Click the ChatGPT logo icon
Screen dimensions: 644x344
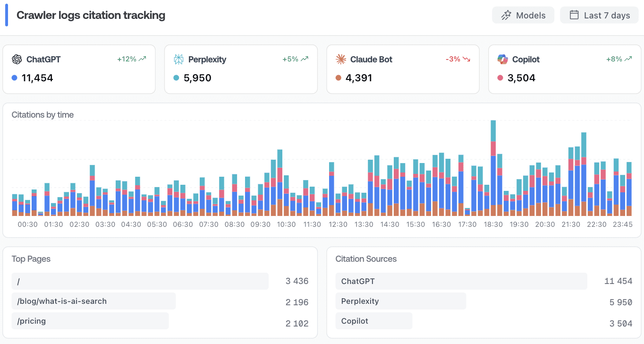(x=17, y=59)
